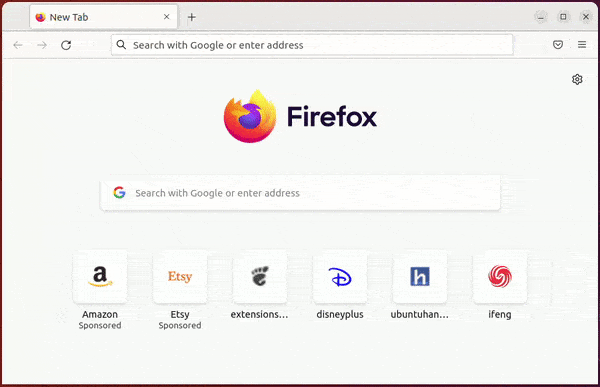Click the "ubuntuhan..." label
600x387 pixels.
pyautogui.click(x=419, y=314)
